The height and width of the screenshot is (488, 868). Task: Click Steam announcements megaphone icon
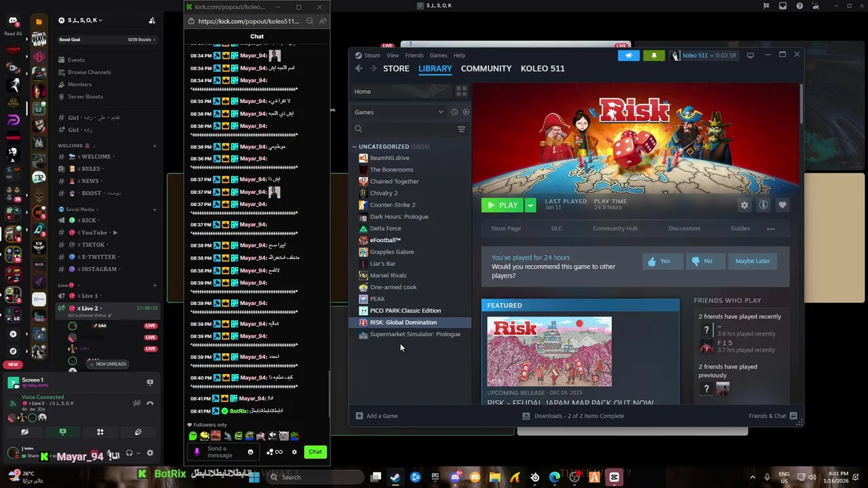tap(629, 56)
